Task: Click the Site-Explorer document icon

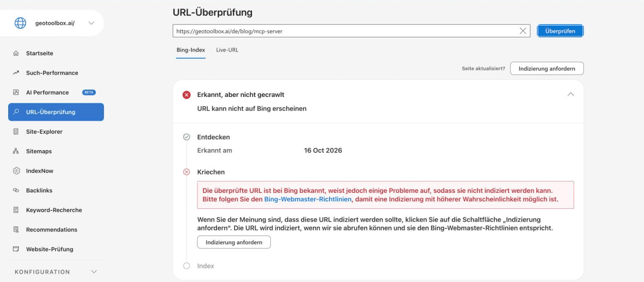Action: 16,132
